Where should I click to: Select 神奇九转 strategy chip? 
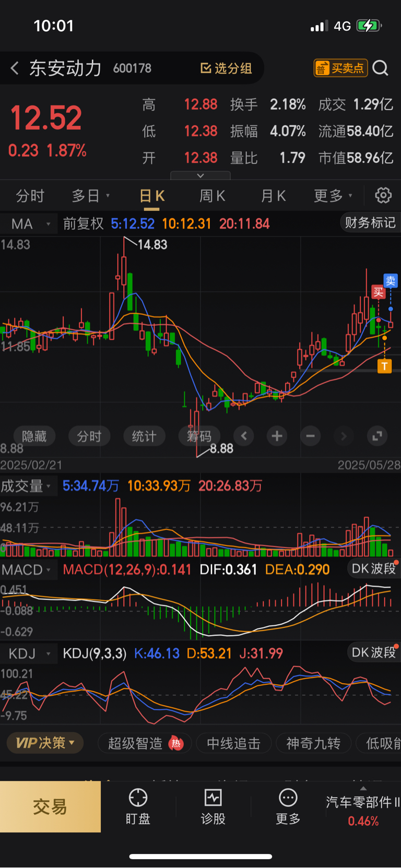click(x=313, y=743)
